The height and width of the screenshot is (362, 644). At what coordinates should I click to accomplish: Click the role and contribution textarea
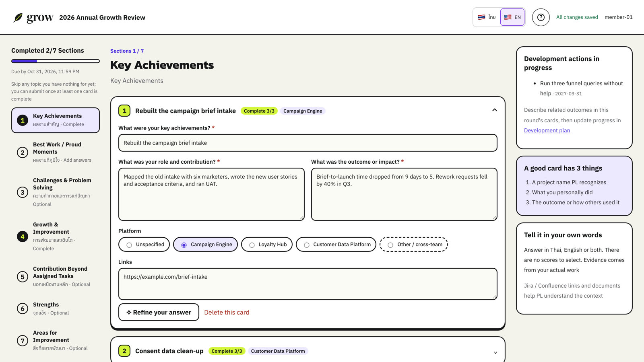pyautogui.click(x=211, y=194)
